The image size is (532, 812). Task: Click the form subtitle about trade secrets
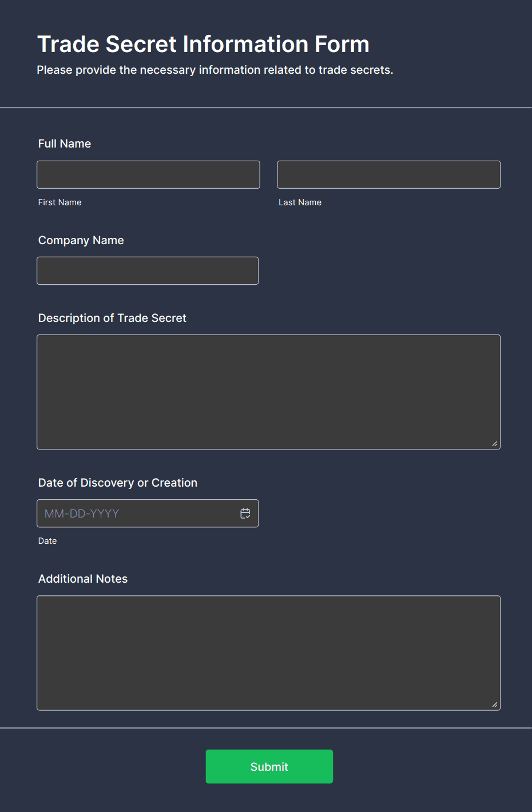click(x=215, y=70)
